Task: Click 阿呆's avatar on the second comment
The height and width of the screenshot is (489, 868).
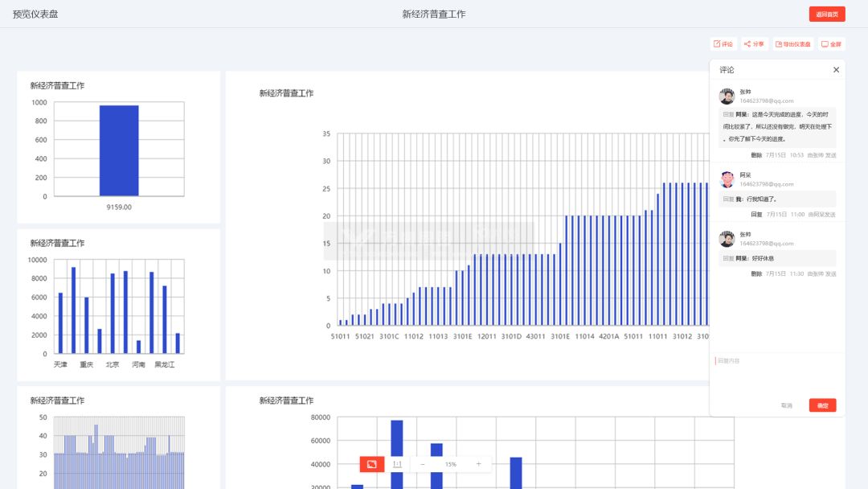Action: 727,179
